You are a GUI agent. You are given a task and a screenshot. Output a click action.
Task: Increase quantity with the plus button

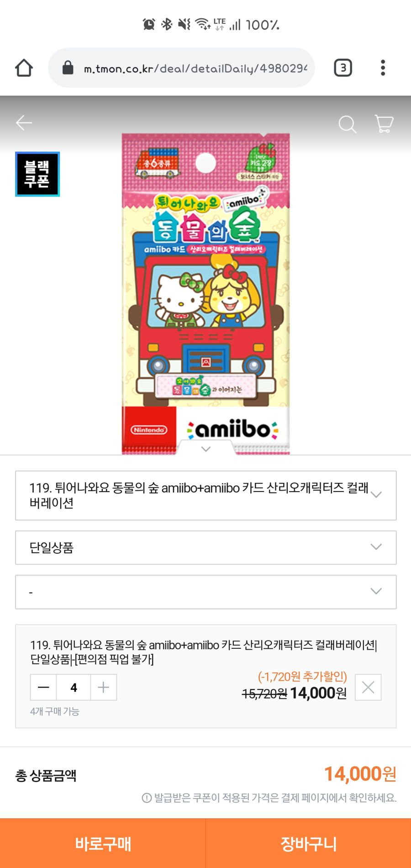pyautogui.click(x=104, y=687)
